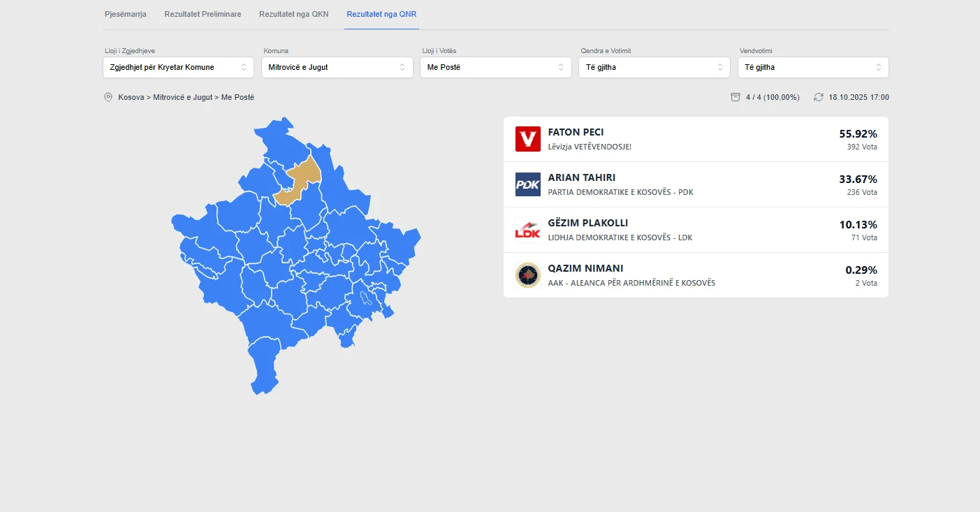Click the refresh timestamp icon

[x=819, y=97]
